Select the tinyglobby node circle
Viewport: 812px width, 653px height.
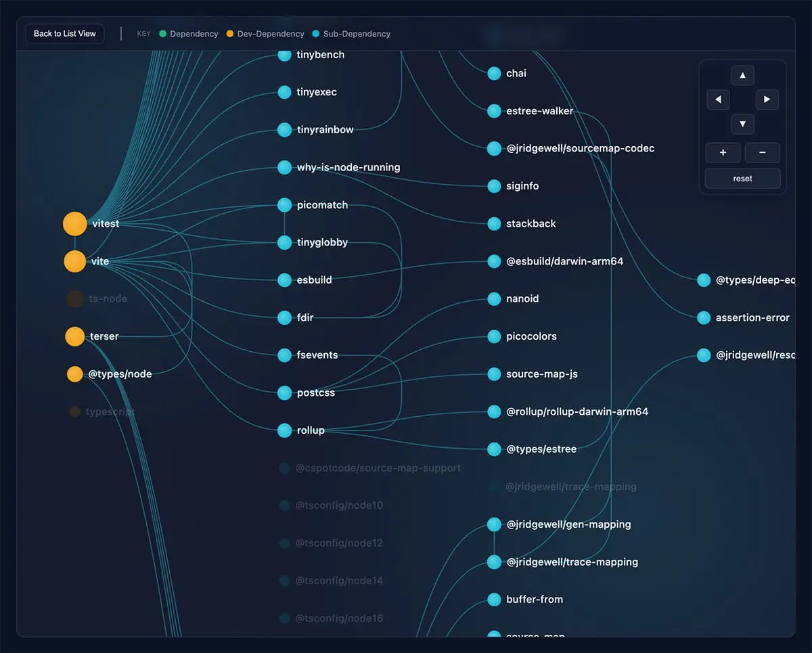pos(285,242)
